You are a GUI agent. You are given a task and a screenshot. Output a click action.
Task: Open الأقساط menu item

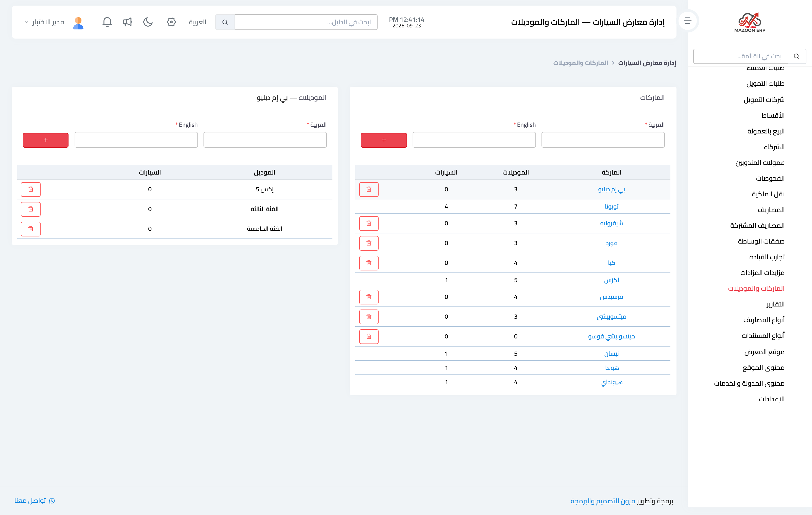pyautogui.click(x=773, y=116)
